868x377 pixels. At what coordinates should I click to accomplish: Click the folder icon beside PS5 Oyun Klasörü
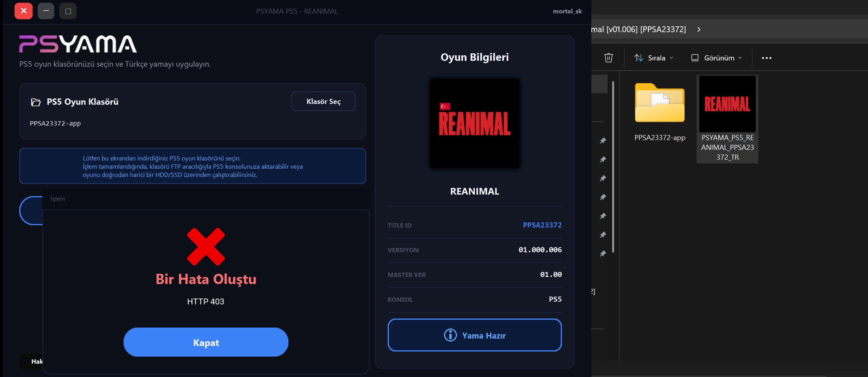coord(36,102)
